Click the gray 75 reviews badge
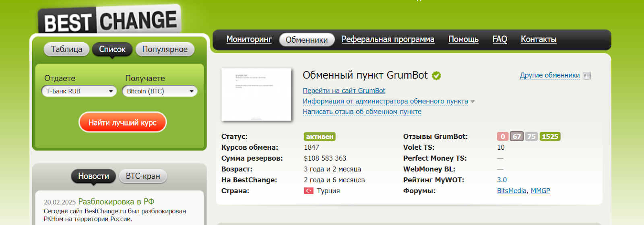 [x=531, y=136]
